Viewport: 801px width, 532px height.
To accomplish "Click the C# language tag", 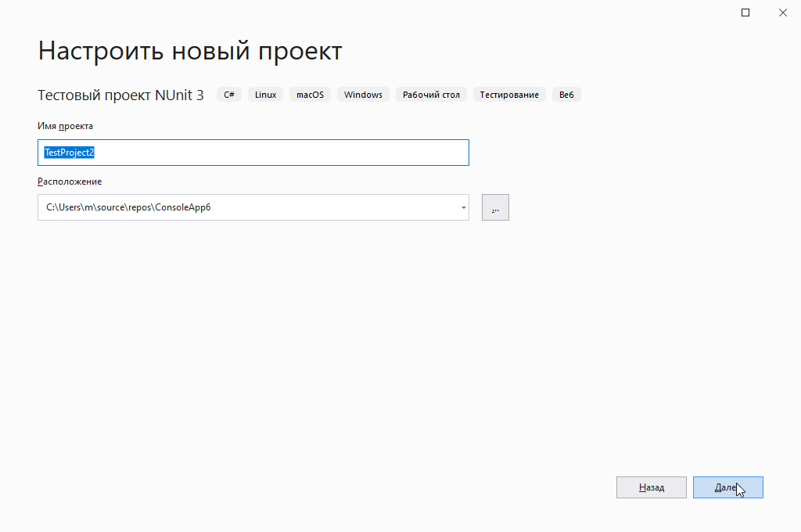I will pyautogui.click(x=229, y=95).
